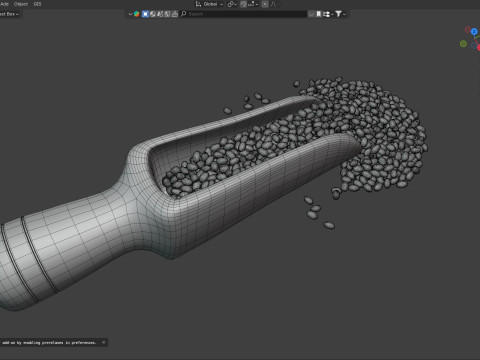Screen dimensions: 480x360
Task: Focus the Search input field
Action: pos(247,14)
